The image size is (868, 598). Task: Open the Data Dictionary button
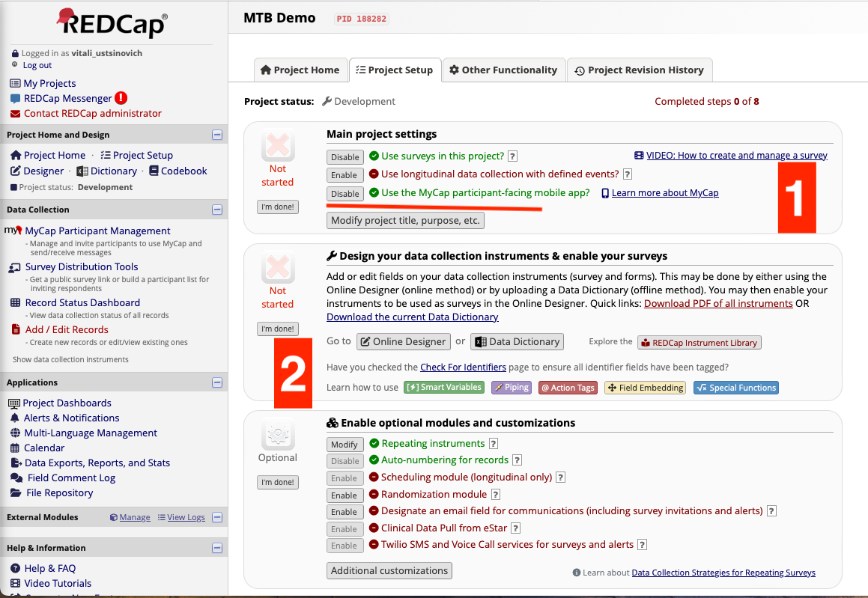[x=517, y=342]
